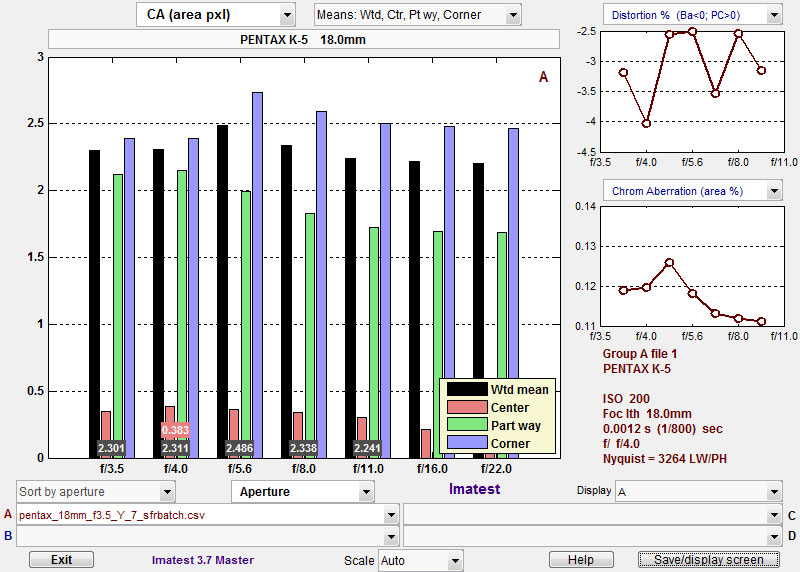This screenshot has height=572, width=800.
Task: Click the Exit button
Action: [x=61, y=560]
